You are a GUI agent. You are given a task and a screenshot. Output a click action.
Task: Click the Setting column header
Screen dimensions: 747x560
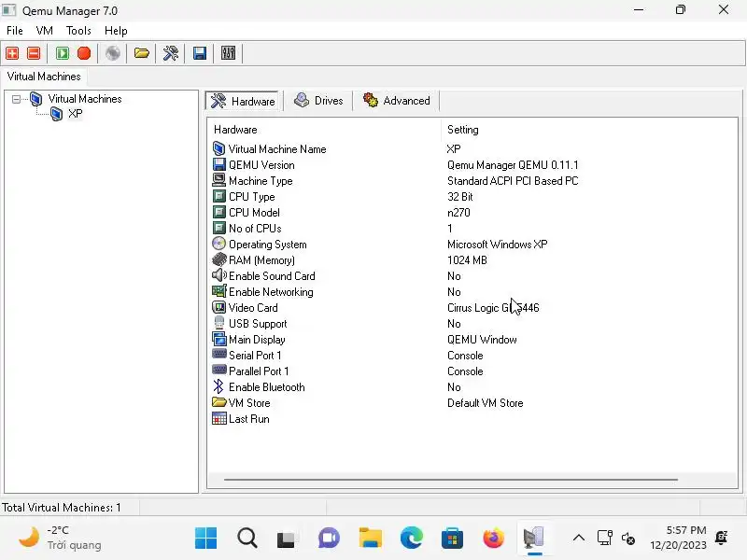(462, 130)
